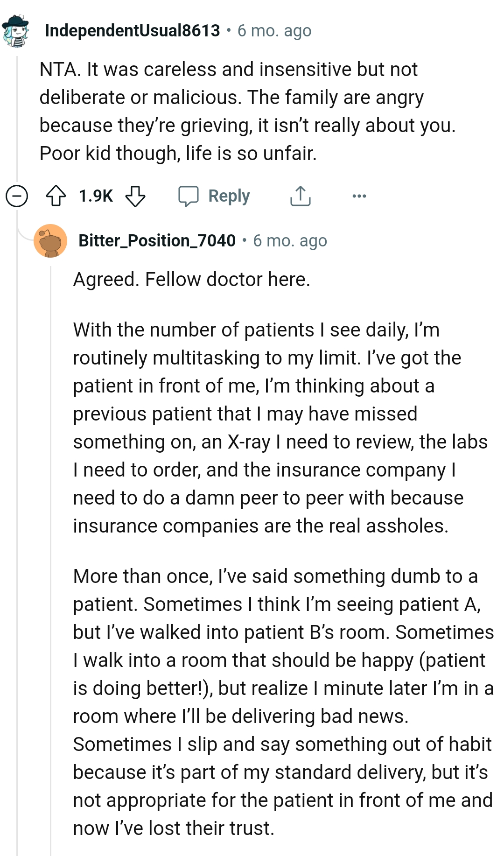
Task: Collapse reply via inner thread line beside doctor's comment
Action: 51,560
